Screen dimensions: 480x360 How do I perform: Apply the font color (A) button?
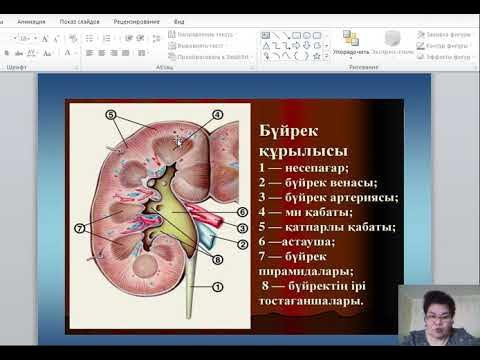click(67, 53)
